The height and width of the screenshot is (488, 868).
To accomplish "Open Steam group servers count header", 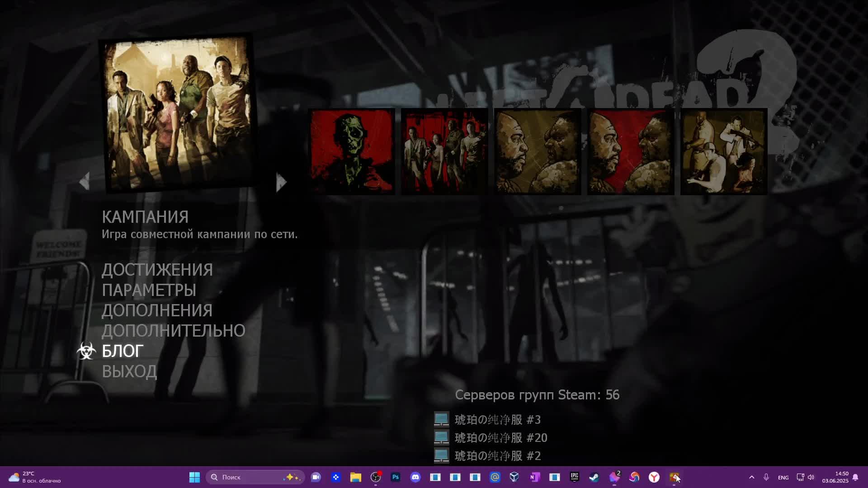I will tap(537, 395).
